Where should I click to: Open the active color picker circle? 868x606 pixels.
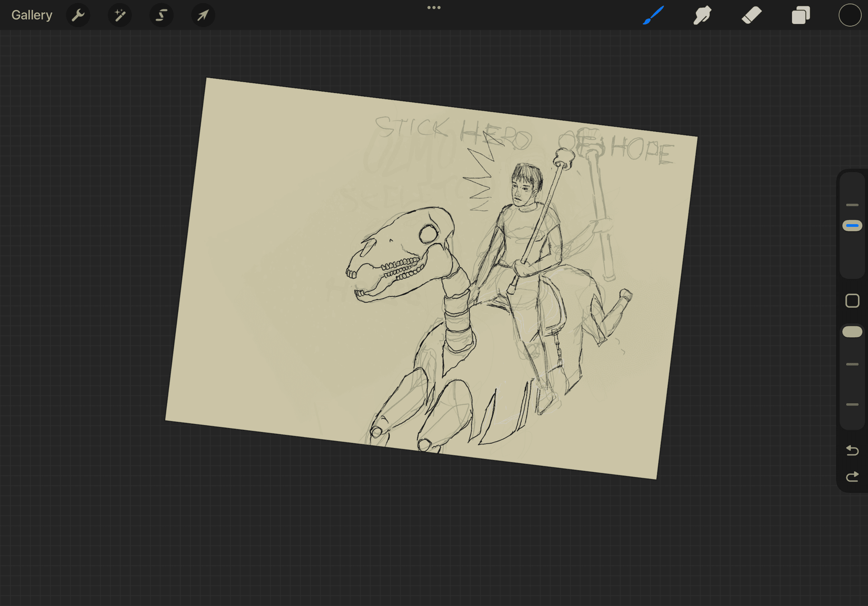(x=850, y=15)
